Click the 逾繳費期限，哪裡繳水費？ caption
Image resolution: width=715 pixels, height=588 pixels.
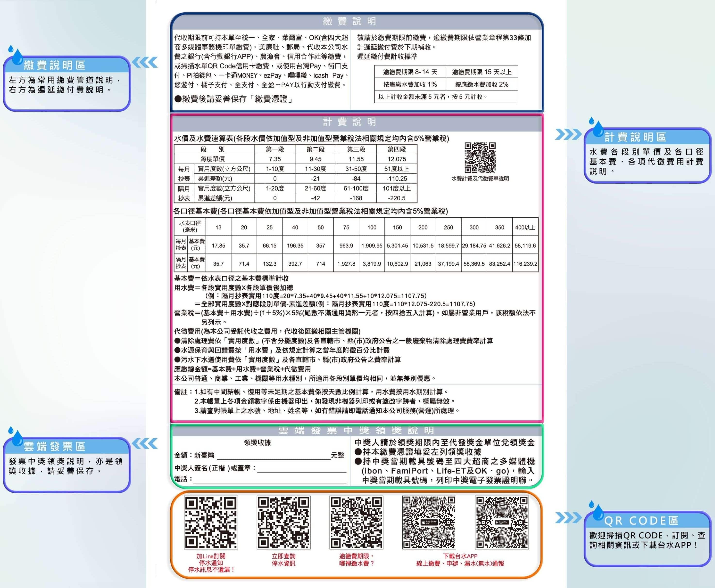coord(357,560)
